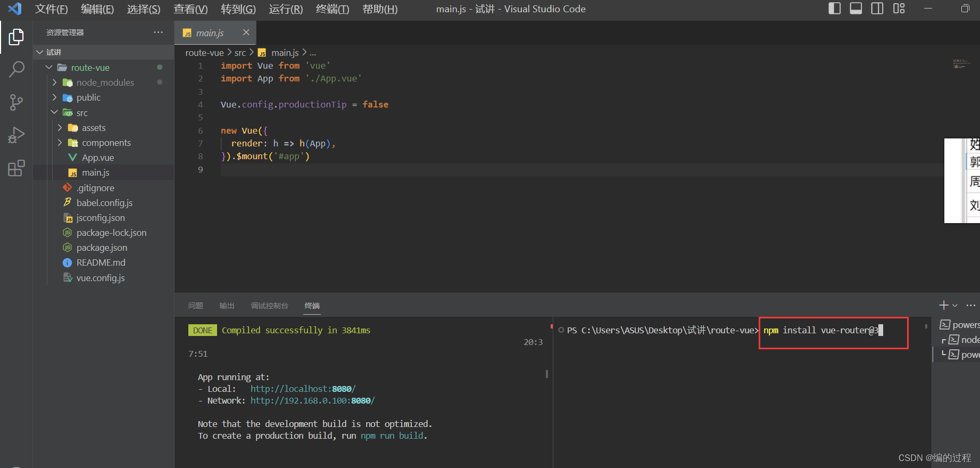The image size is (980, 468).
Task: Open 文件(F) menu
Action: [x=52, y=9]
